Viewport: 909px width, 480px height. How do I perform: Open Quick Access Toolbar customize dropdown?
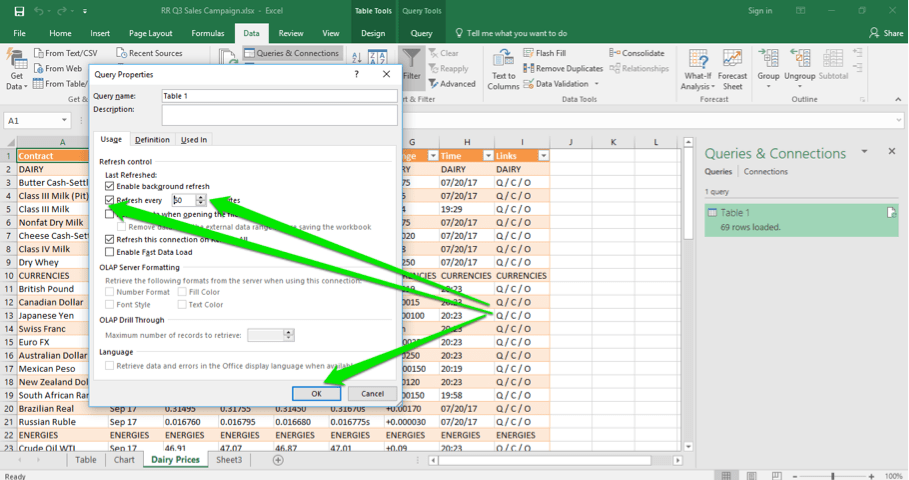[85, 11]
